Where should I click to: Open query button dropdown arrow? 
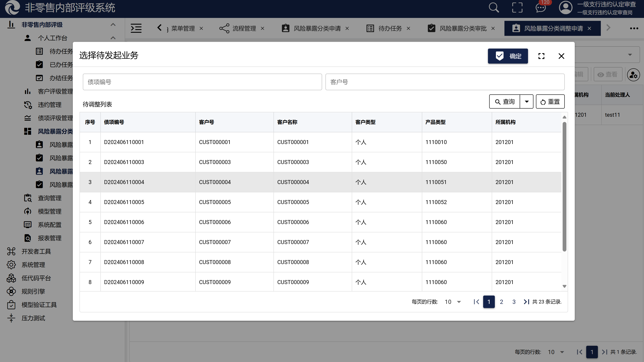click(527, 102)
